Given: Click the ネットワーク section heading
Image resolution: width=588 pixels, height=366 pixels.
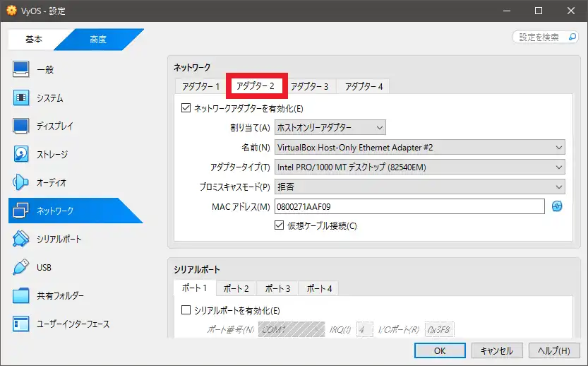Looking at the screenshot, I should (x=192, y=68).
